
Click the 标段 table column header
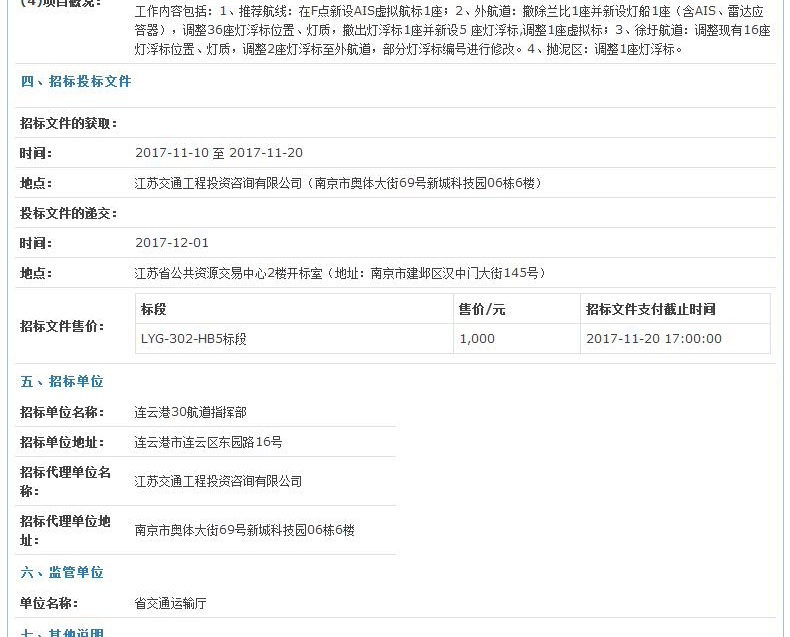click(154, 310)
